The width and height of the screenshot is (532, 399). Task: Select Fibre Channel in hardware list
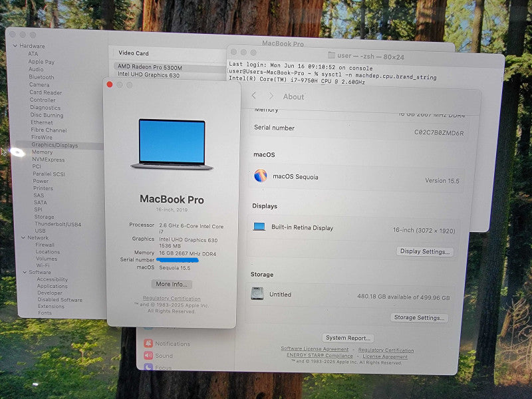coord(49,130)
